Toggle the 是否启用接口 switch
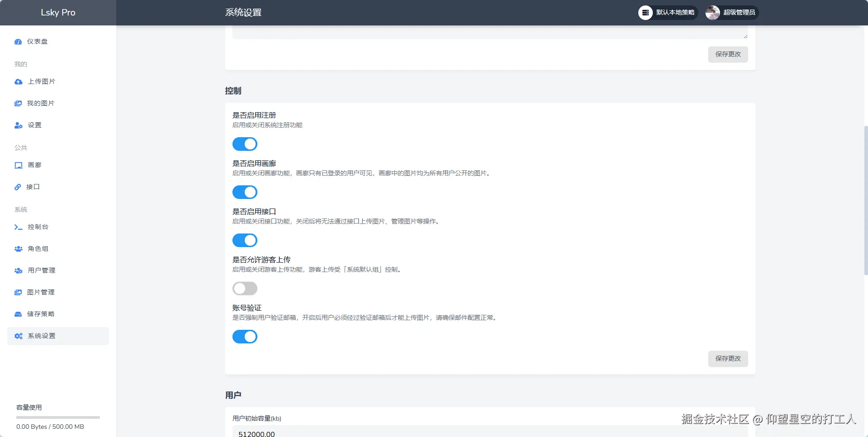The height and width of the screenshot is (437, 868). pyautogui.click(x=245, y=240)
